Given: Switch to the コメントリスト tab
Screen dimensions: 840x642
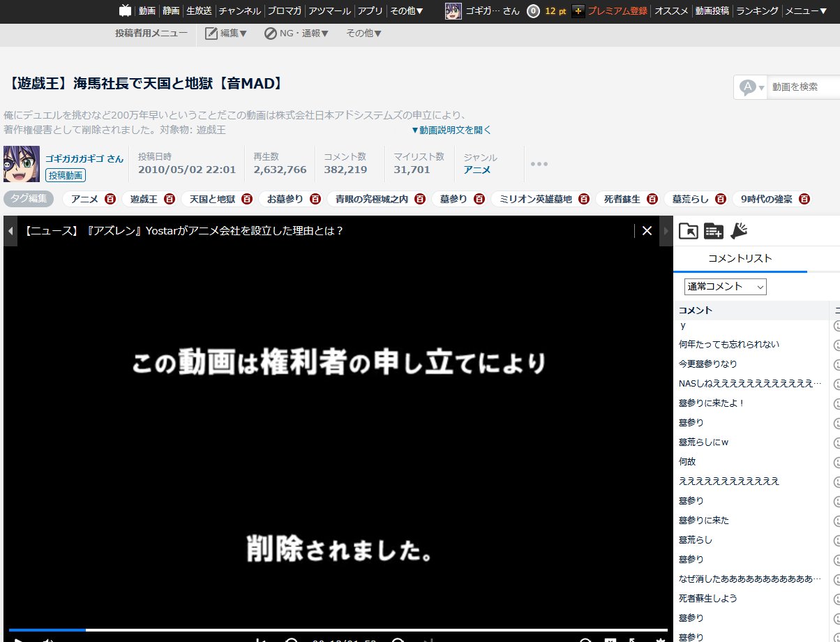Looking at the screenshot, I should pos(740,260).
